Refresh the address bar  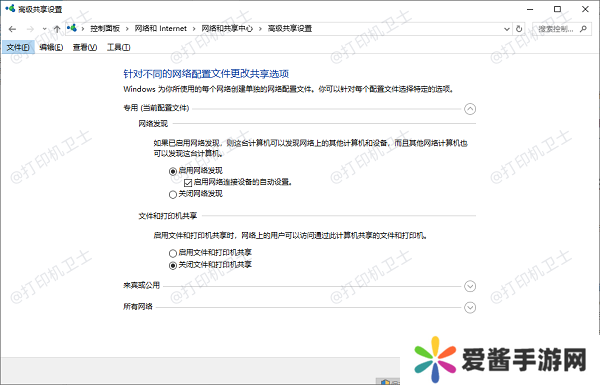519,29
